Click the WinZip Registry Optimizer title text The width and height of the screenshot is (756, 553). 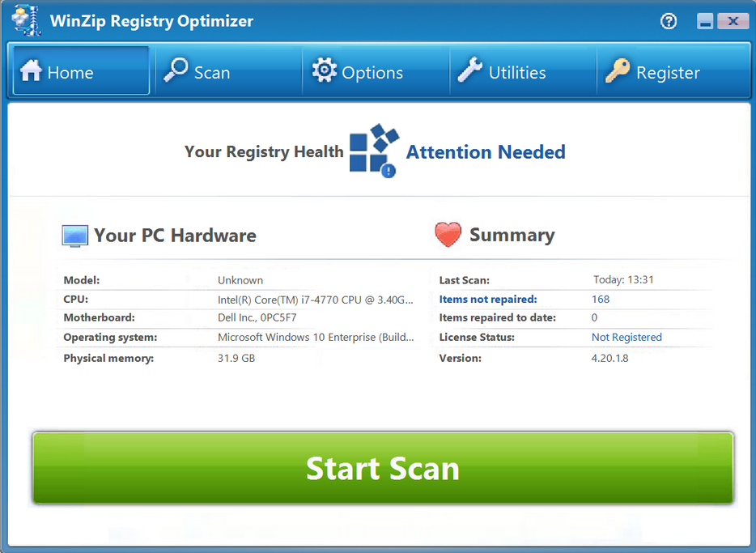[151, 21]
